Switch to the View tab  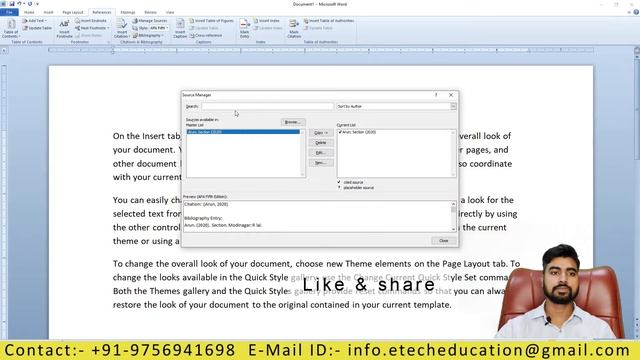pos(170,12)
